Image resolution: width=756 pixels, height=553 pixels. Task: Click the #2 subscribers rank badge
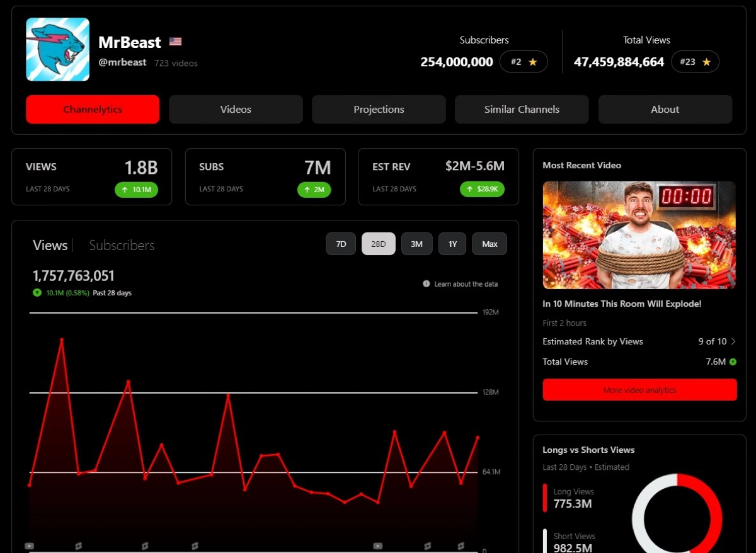coord(524,62)
